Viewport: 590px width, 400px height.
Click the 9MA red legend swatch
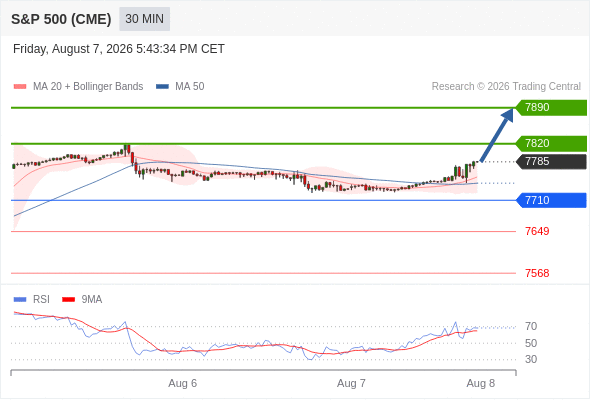[x=68, y=300]
